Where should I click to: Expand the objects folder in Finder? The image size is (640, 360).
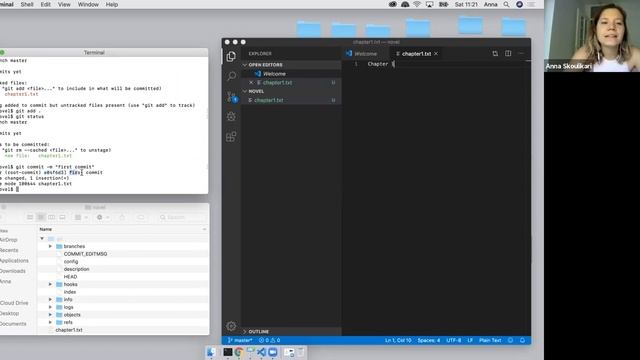click(x=50, y=315)
